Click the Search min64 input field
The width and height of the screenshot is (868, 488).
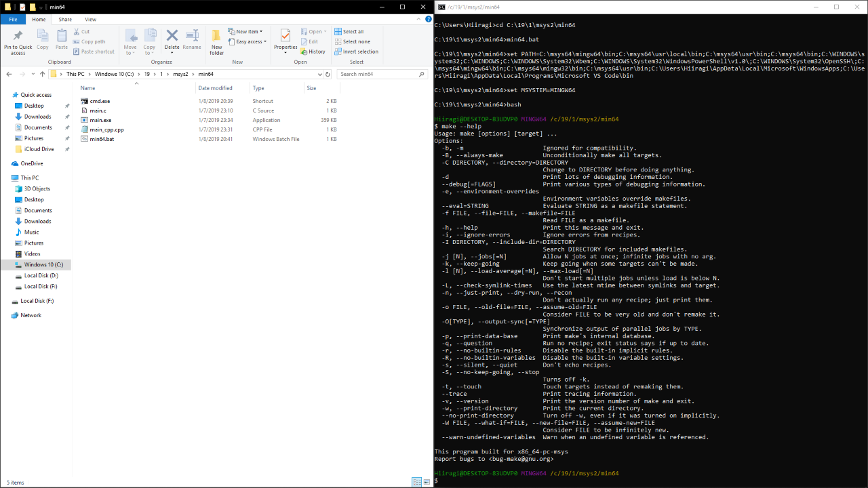click(380, 74)
